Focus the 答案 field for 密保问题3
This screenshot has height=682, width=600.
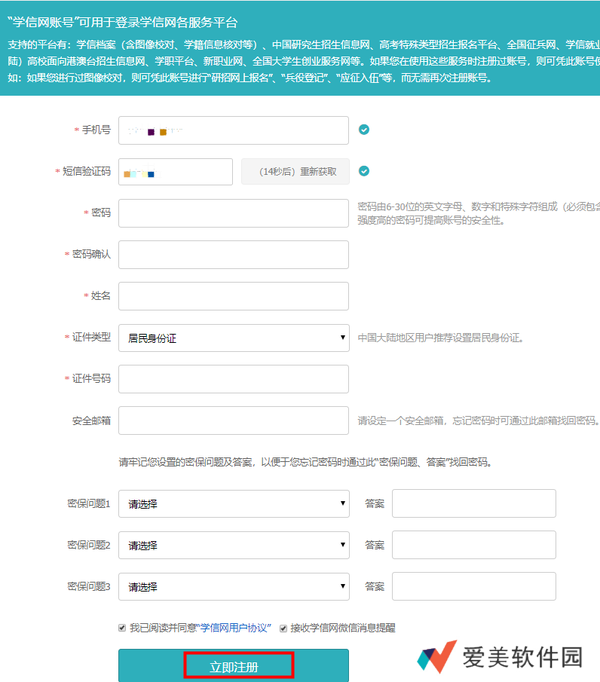[x=474, y=586]
